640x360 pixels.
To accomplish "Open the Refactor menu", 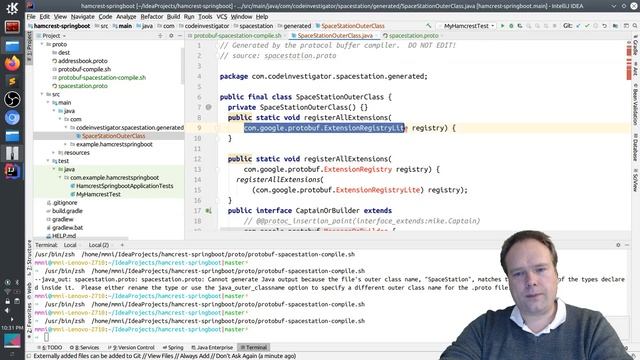I will (x=151, y=17).
